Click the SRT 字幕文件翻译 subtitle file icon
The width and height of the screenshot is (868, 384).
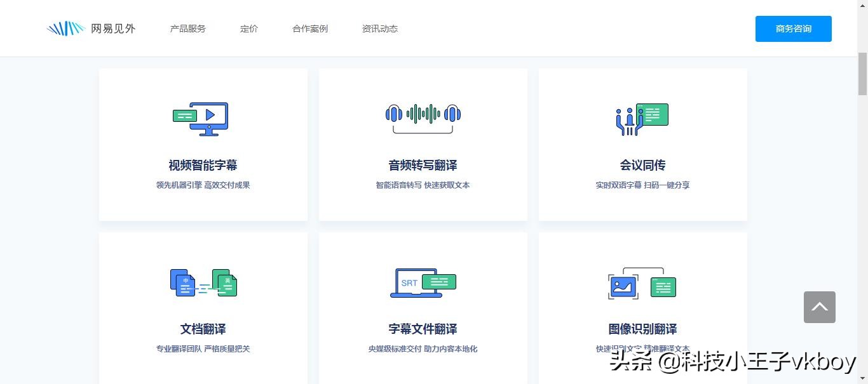coord(423,282)
